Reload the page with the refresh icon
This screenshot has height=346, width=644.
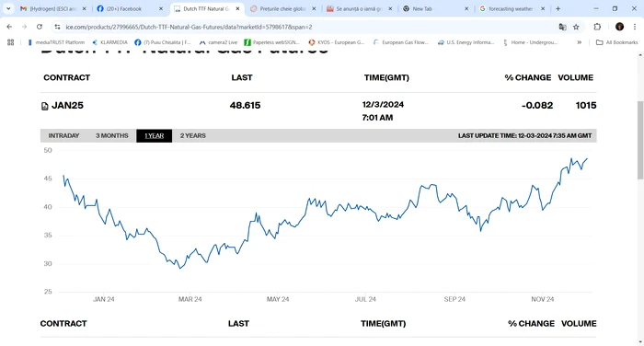point(40,27)
